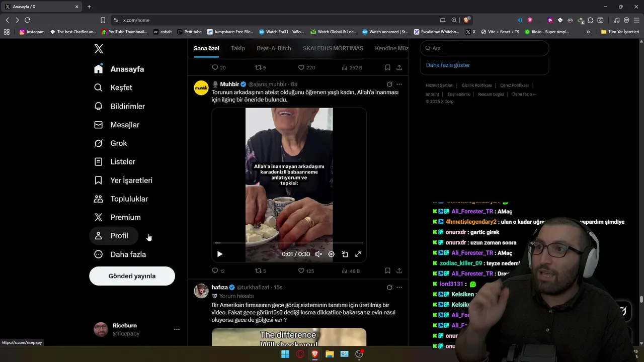The height and width of the screenshot is (362, 644).
Task: Open reply on hafıza post's Grok icon
Action: coord(389,288)
